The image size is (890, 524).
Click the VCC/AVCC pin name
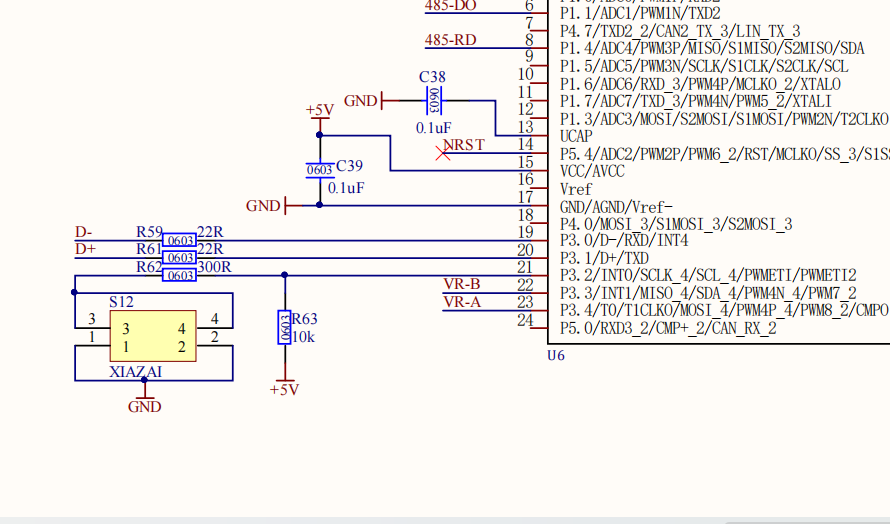click(592, 171)
